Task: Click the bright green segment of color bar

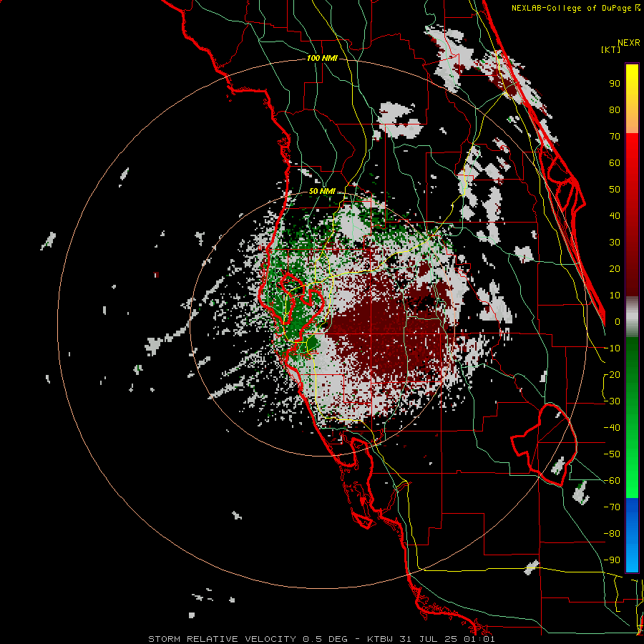Action: click(632, 464)
